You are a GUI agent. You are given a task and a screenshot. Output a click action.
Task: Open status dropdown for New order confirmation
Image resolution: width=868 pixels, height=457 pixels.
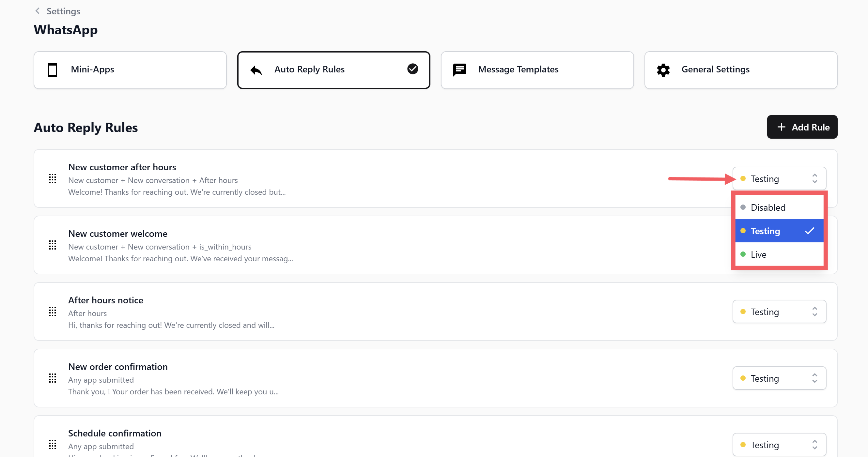(779, 378)
